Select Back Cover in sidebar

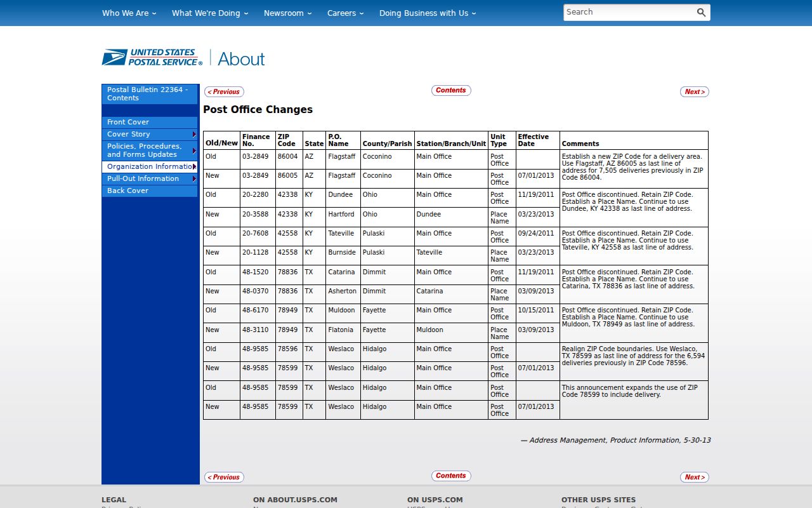[x=150, y=190]
